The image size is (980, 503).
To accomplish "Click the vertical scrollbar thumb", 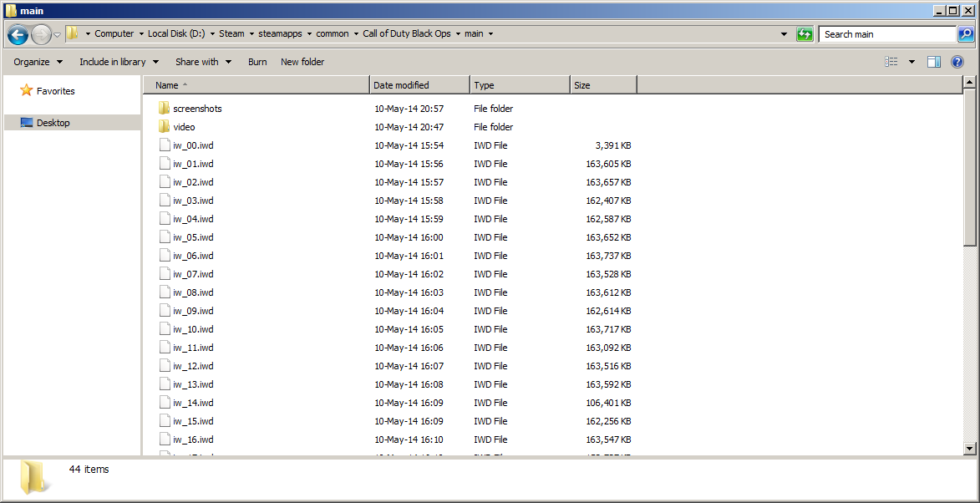I will point(969,167).
